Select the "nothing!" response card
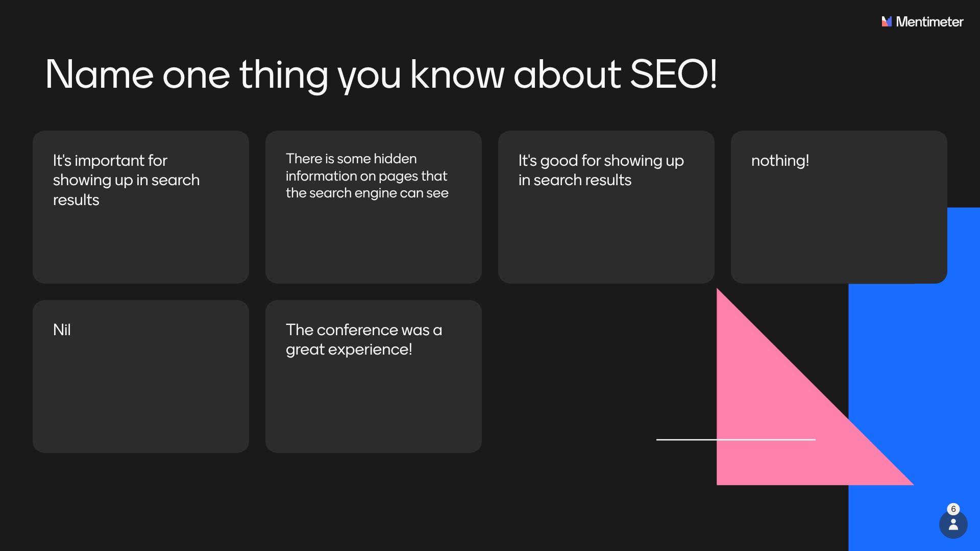Viewport: 980px width, 551px height. tap(839, 207)
